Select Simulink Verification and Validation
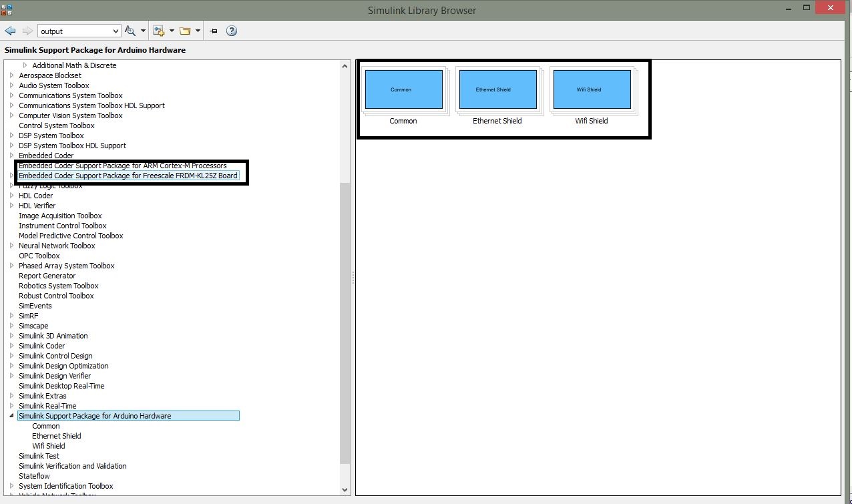Screen dimensions: 852x504 tap(73, 466)
